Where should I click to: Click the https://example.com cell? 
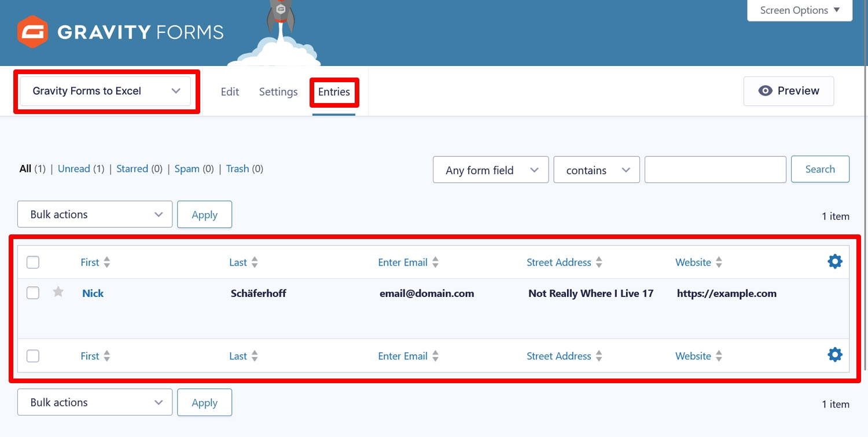727,293
